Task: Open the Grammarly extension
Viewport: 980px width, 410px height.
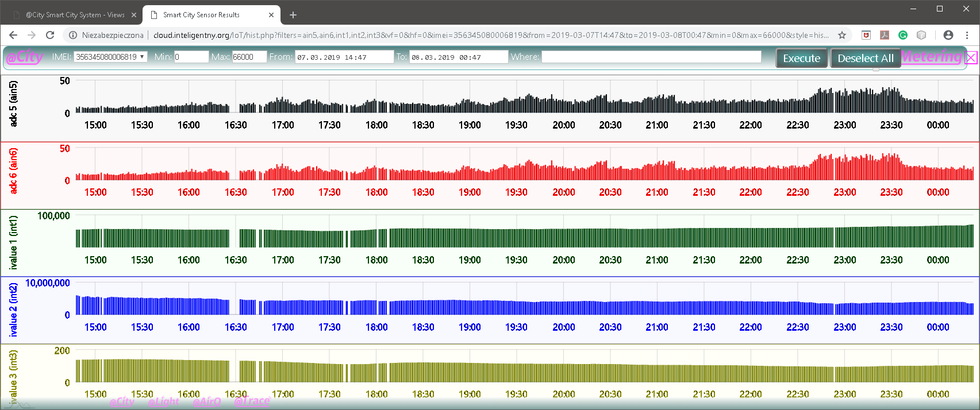Action: (903, 35)
